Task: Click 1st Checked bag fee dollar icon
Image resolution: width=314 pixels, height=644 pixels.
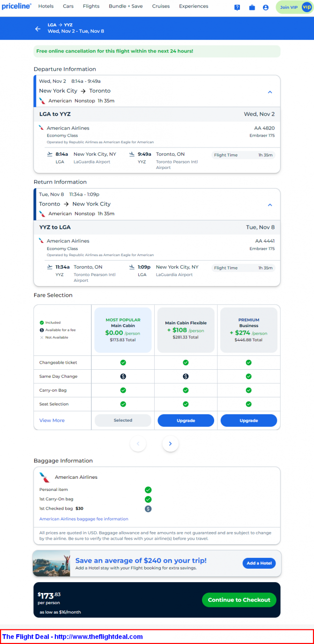Action: click(x=148, y=509)
